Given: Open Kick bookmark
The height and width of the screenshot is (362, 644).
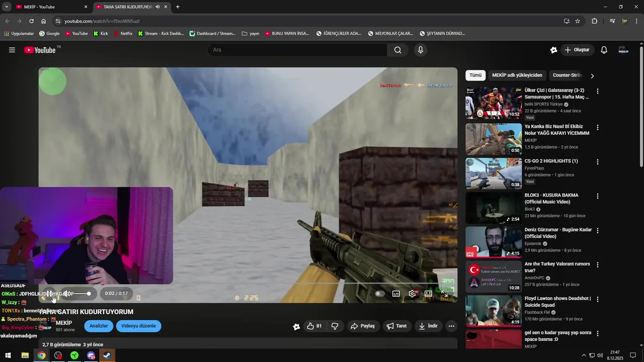Looking at the screenshot, I should (101, 34).
